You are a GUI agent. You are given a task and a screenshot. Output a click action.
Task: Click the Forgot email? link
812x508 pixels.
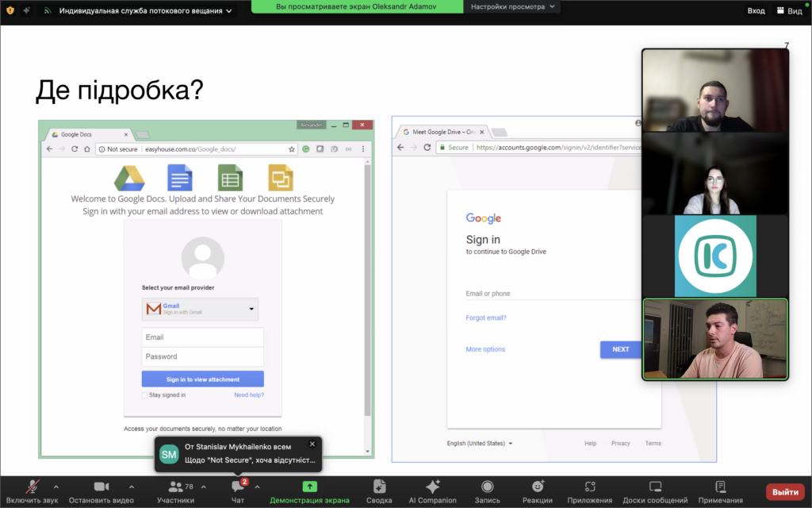point(486,317)
